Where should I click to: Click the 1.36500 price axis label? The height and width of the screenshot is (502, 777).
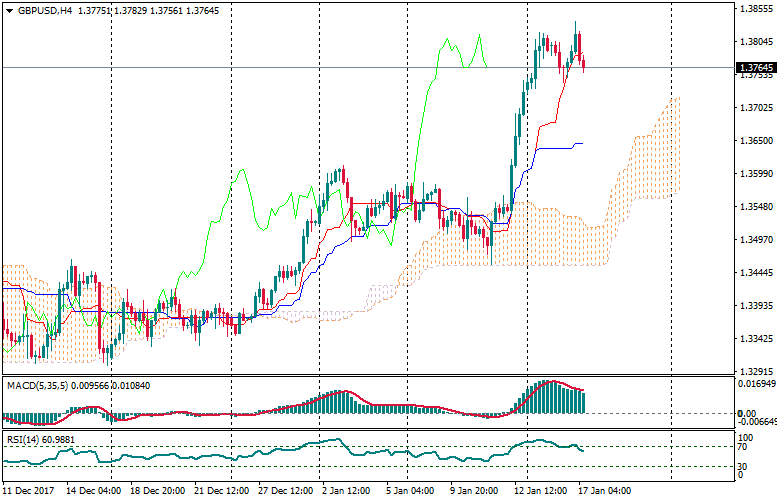coord(755,141)
